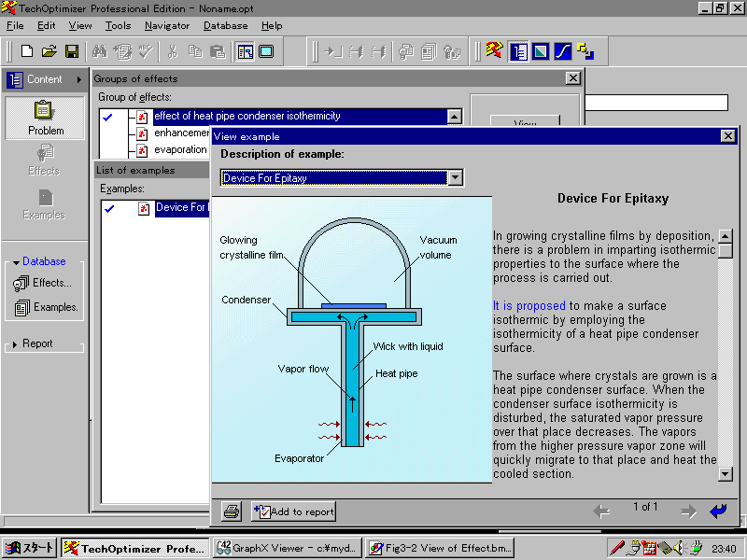Image resolution: width=747 pixels, height=560 pixels.
Task: Click the epitaxy device diagram image
Action: coord(352,340)
